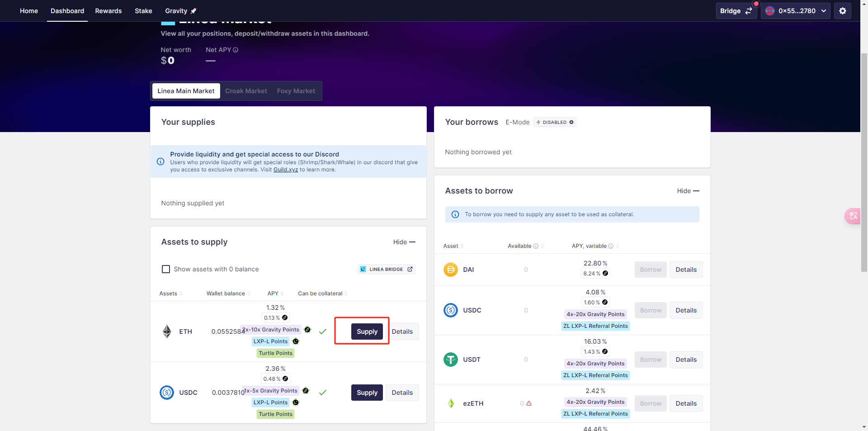Image resolution: width=868 pixels, height=431 pixels.
Task: Open the Rewards menu item
Action: pos(108,11)
